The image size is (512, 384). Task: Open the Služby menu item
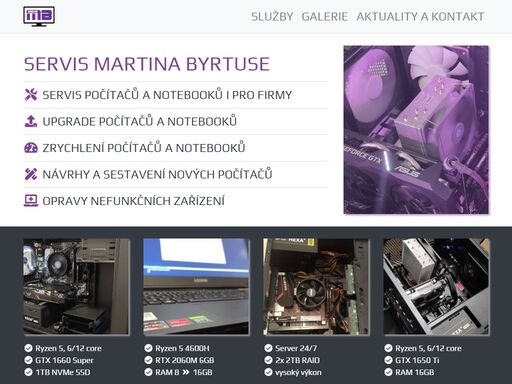pos(272,17)
